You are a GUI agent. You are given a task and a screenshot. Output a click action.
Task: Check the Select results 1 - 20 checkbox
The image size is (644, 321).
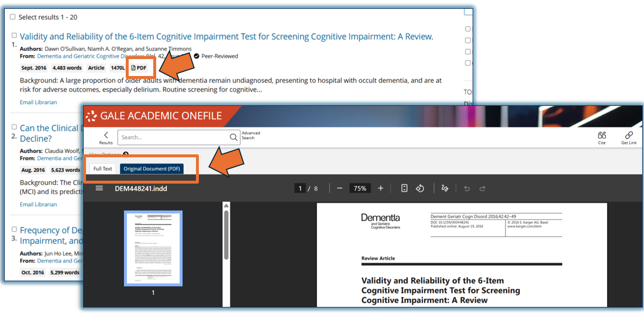(13, 17)
